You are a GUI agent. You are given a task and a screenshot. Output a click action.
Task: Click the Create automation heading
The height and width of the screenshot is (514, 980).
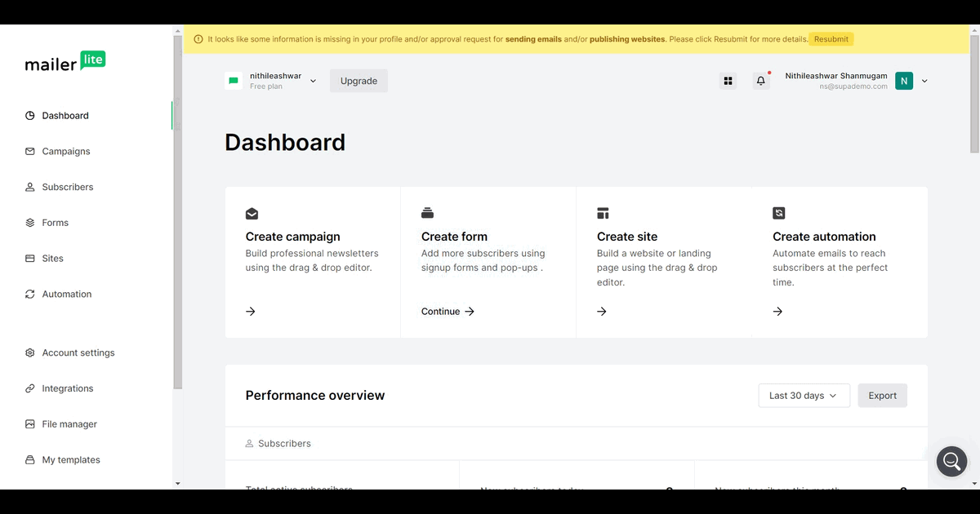point(824,237)
